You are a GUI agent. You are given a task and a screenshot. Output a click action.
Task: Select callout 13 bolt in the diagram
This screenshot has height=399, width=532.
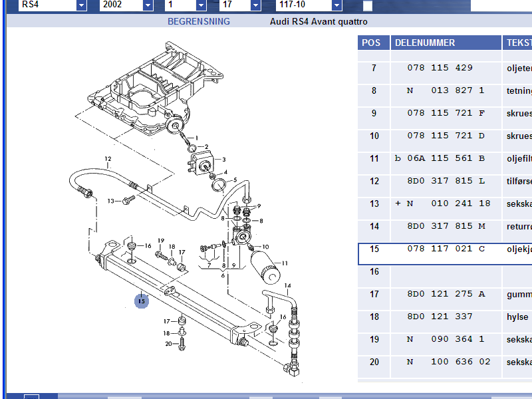112,200
